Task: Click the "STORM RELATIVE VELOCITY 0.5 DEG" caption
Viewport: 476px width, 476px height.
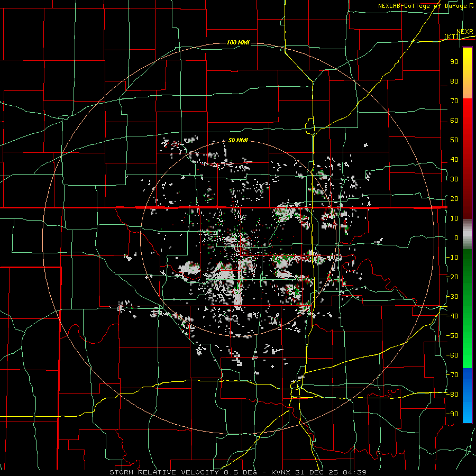Action: (183, 472)
